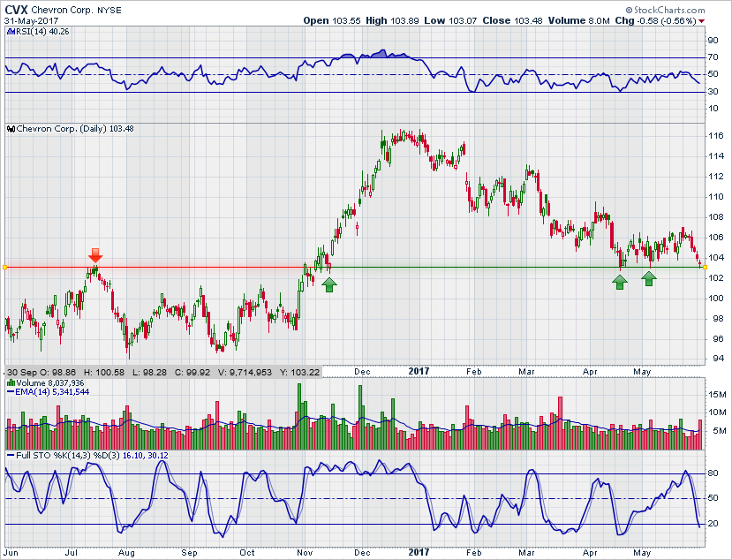This screenshot has width=732, height=560.
Task: Select the green up arrow under the November breakout
Action: 329,284
